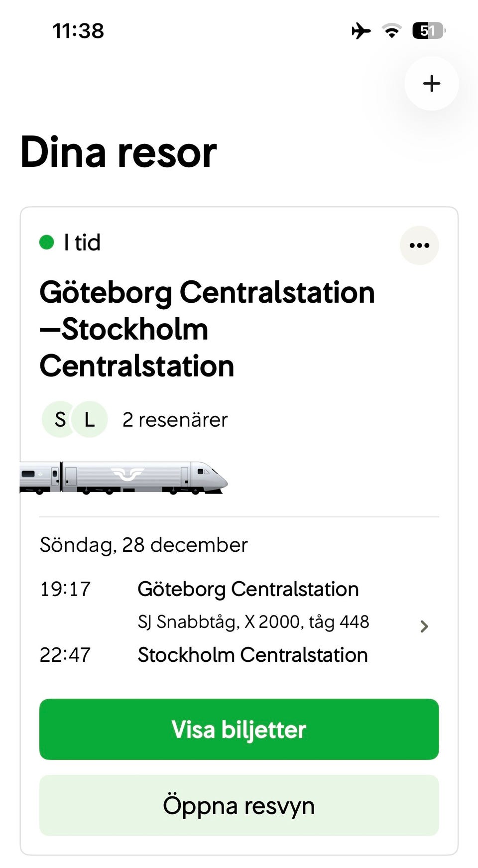Viewport: 478px width, 868px height.
Task: Tap the plus icon to add trip
Action: point(431,84)
